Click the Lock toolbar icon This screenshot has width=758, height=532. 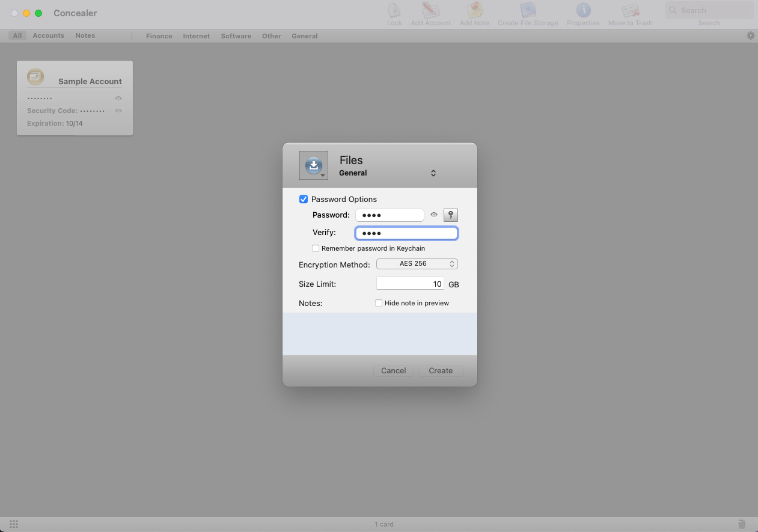pos(394,11)
